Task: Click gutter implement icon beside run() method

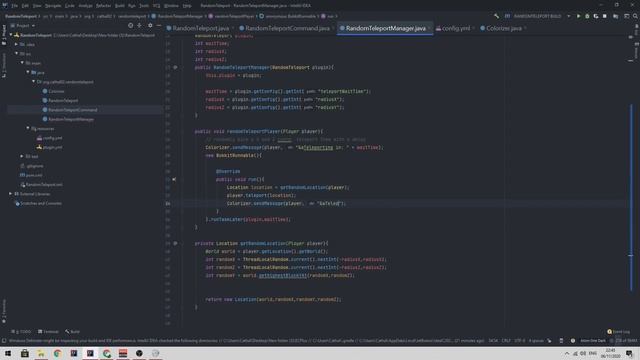Action: coord(174,179)
